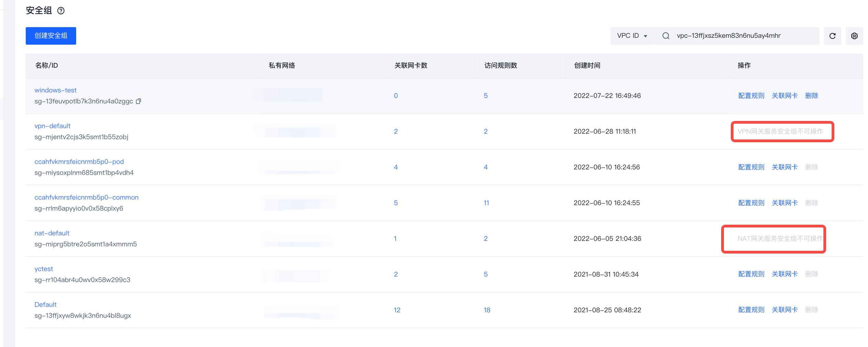Viewport: 868px width, 347px height.
Task: Open yctest security group
Action: pos(44,269)
